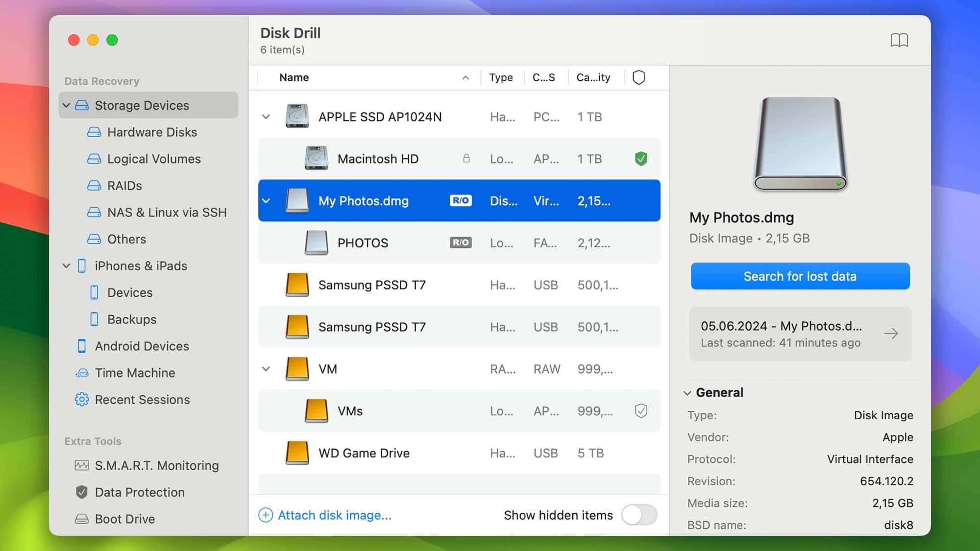The image size is (980, 551).
Task: Click the Macintosh HD lock icon
Action: 466,158
